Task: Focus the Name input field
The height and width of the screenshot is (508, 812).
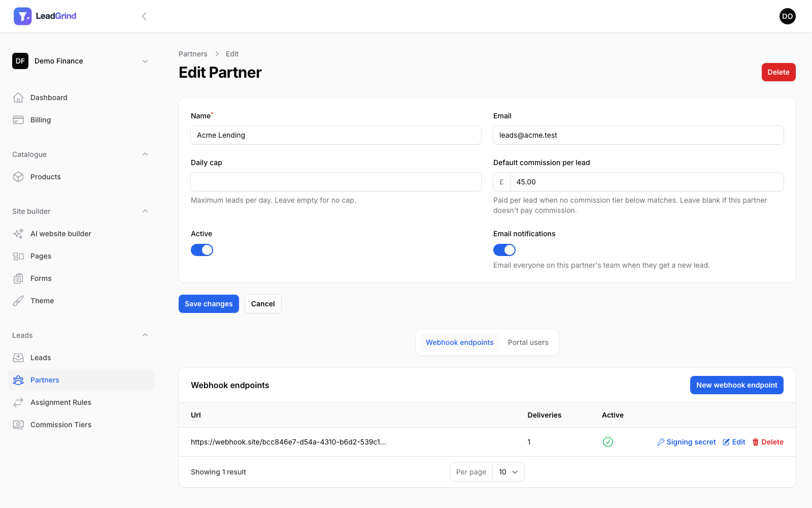Action: [336, 135]
